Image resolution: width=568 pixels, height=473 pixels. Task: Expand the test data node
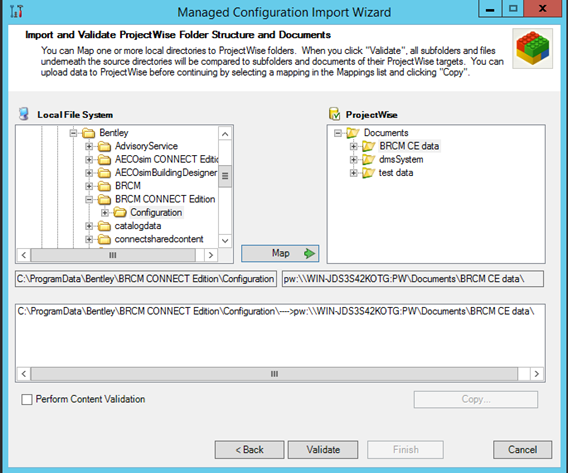coord(354,173)
